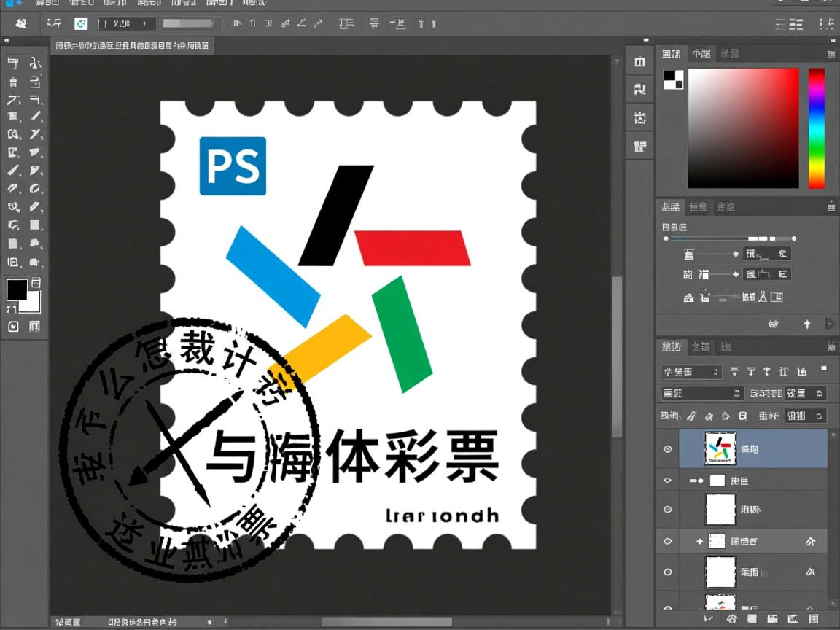Click the top-left tool in the left toolbar
This screenshot has height=630, width=840.
13,63
